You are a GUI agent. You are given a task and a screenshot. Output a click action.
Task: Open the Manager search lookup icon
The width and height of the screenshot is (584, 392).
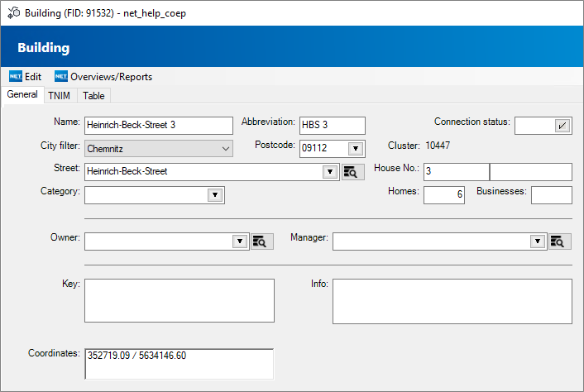pos(560,241)
